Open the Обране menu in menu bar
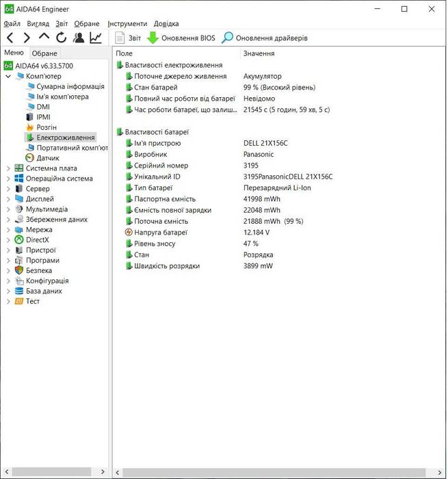The height and width of the screenshot is (479, 448). coord(87,23)
